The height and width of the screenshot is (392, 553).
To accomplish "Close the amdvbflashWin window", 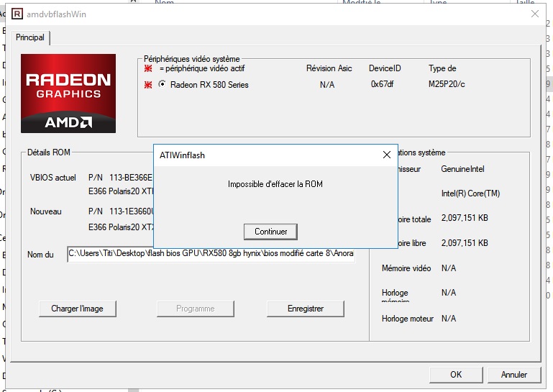I will (x=534, y=14).
